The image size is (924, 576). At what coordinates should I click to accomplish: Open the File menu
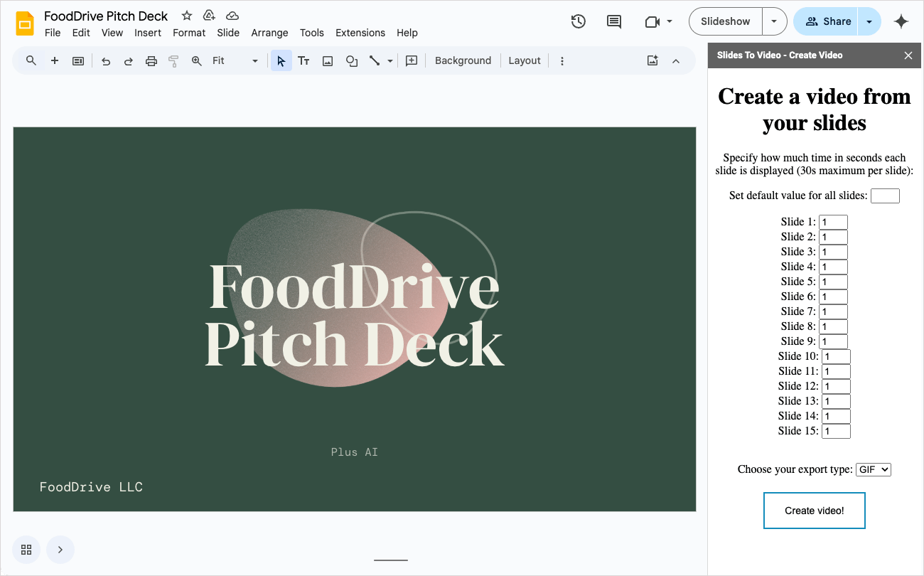pyautogui.click(x=53, y=33)
